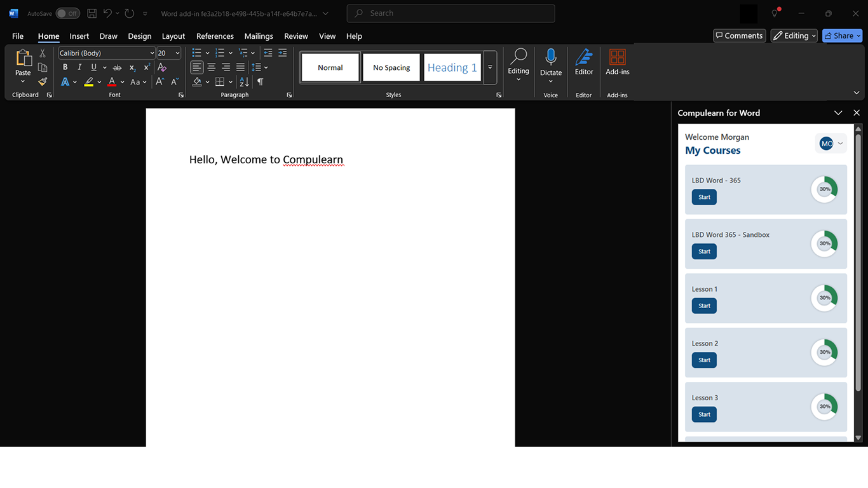Expand the Styles gallery
The image size is (868, 488).
(x=490, y=67)
